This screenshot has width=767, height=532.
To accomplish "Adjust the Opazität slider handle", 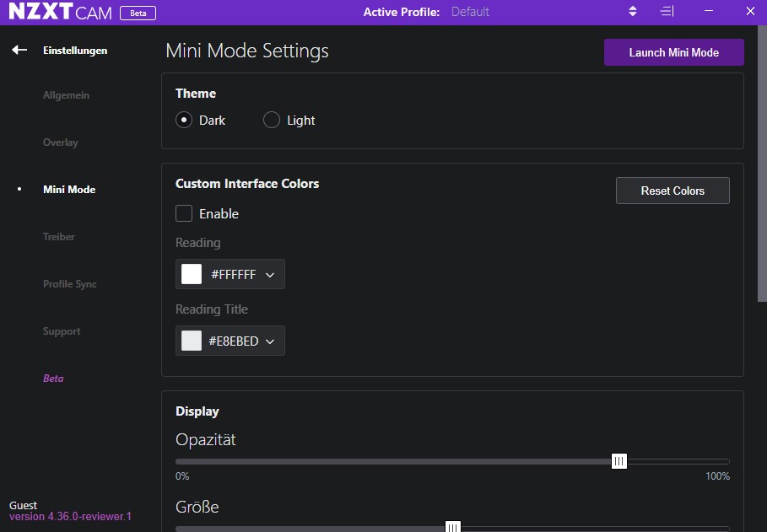I will [x=618, y=461].
